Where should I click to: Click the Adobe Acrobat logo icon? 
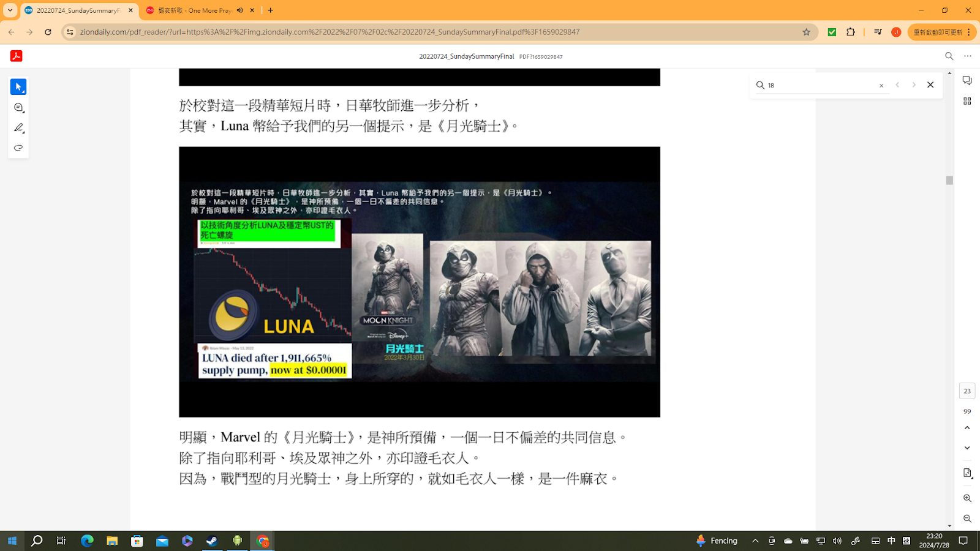click(x=17, y=56)
